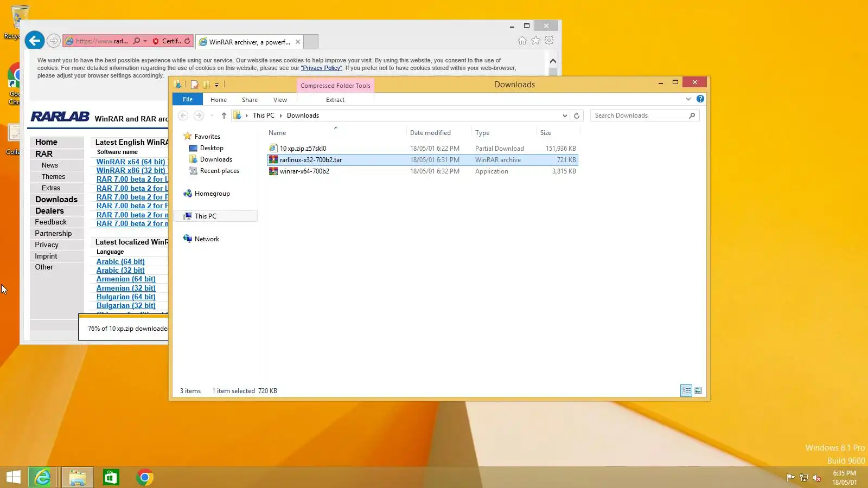
Task: Open the IE Tools gear icon
Action: (549, 41)
